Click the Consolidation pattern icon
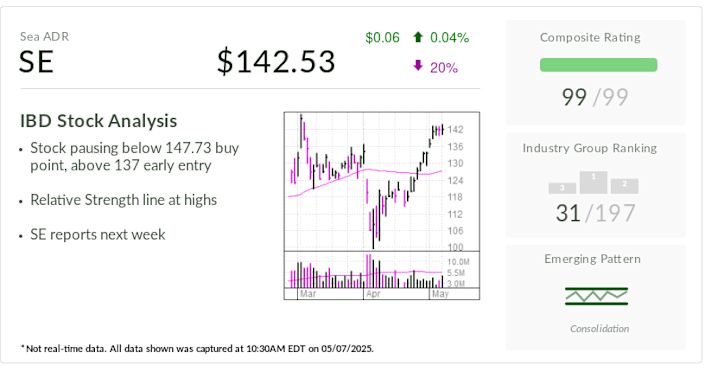 pyautogui.click(x=596, y=296)
